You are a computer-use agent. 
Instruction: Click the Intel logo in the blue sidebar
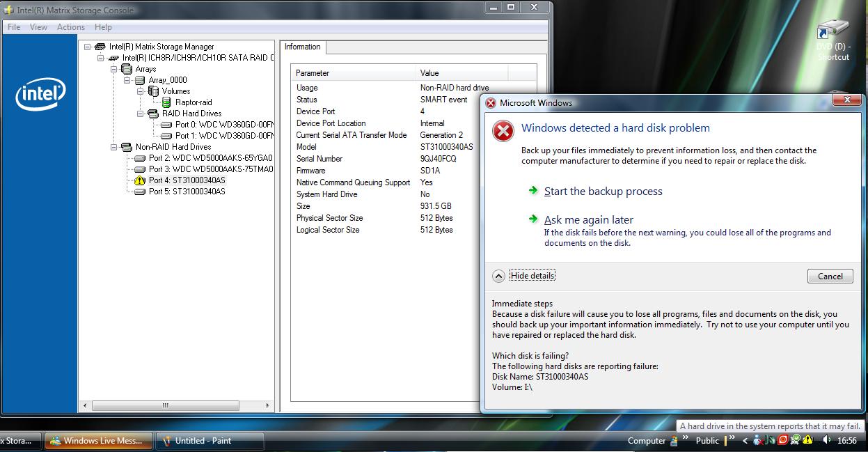click(40, 94)
